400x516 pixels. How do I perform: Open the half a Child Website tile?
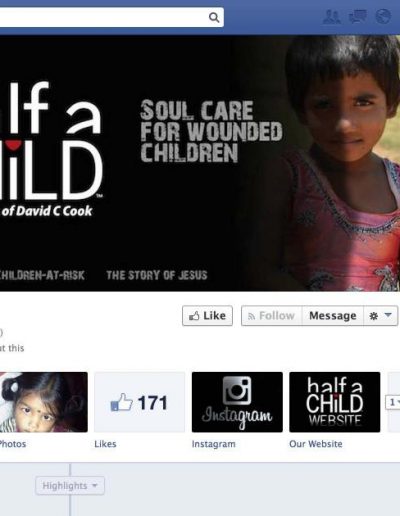(x=335, y=402)
